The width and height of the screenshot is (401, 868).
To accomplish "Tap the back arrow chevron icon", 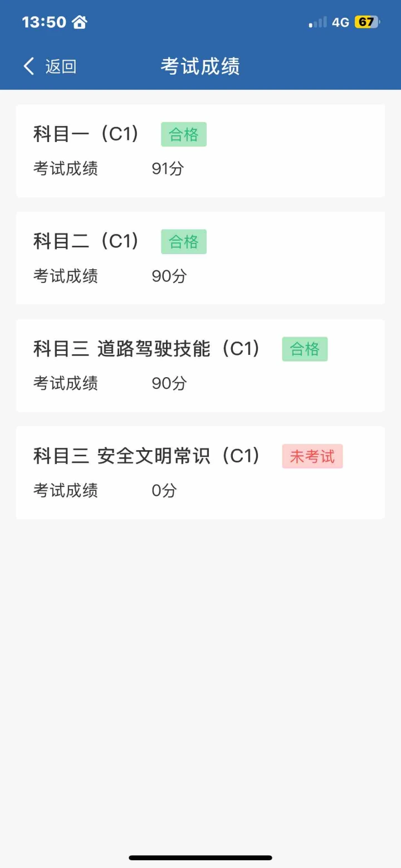I will click(29, 66).
